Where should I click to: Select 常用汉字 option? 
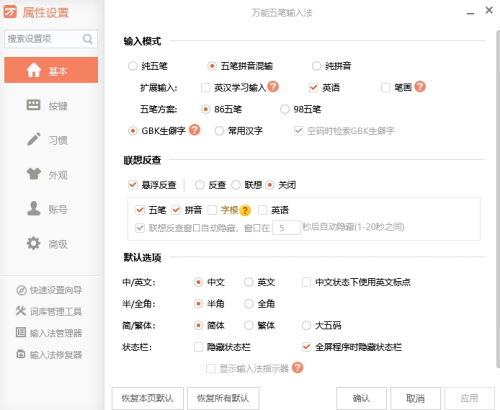(219, 131)
